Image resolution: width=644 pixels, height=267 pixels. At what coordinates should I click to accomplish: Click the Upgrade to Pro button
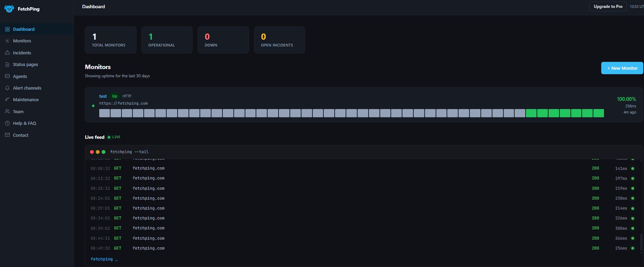point(608,6)
